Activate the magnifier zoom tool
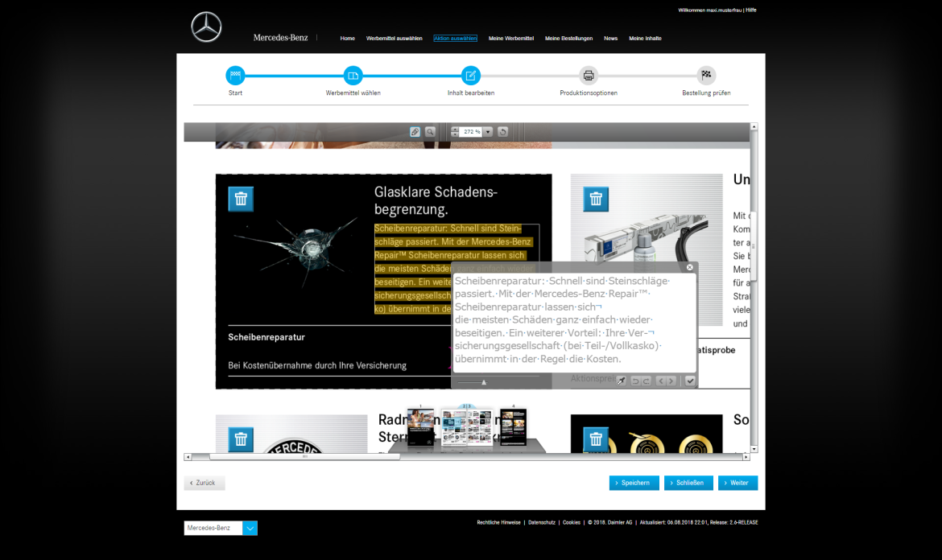Viewport: 942px width, 560px height. (x=430, y=132)
